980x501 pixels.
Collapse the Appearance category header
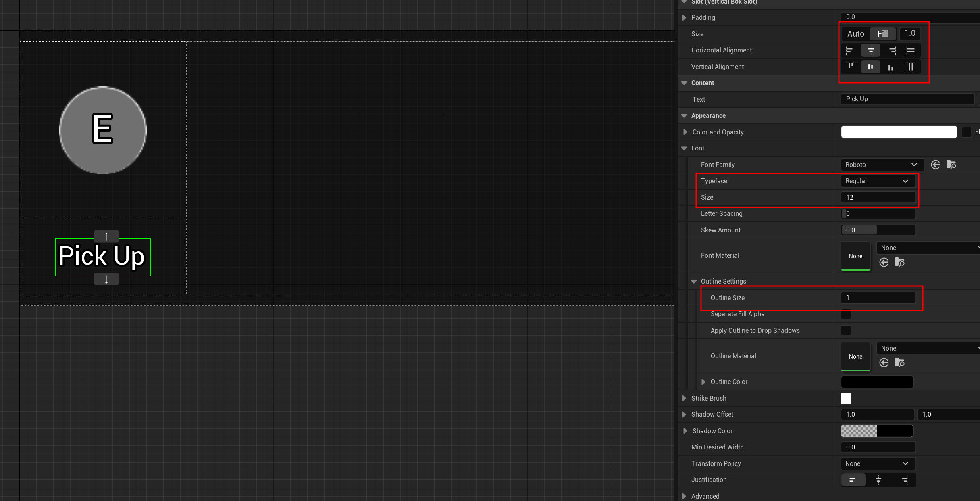pos(684,116)
